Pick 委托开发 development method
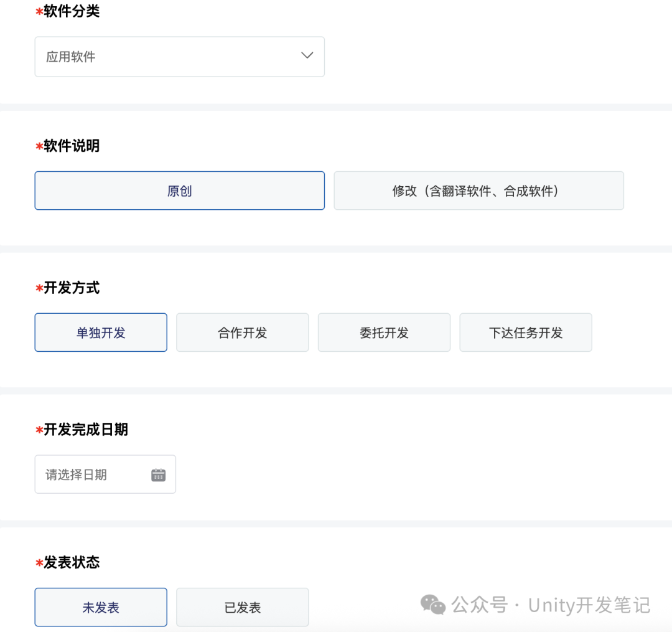 (x=384, y=333)
